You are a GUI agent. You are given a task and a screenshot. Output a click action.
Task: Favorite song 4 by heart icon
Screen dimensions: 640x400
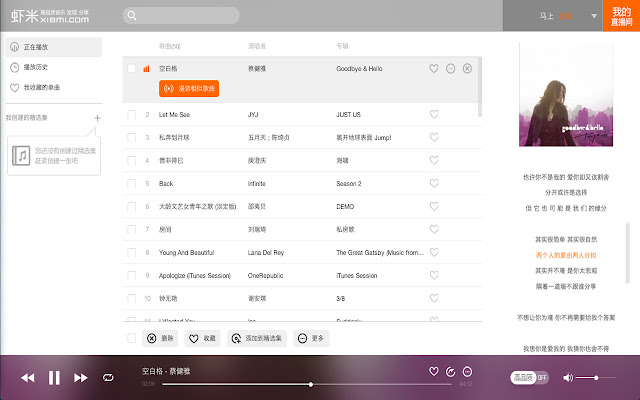[434, 160]
